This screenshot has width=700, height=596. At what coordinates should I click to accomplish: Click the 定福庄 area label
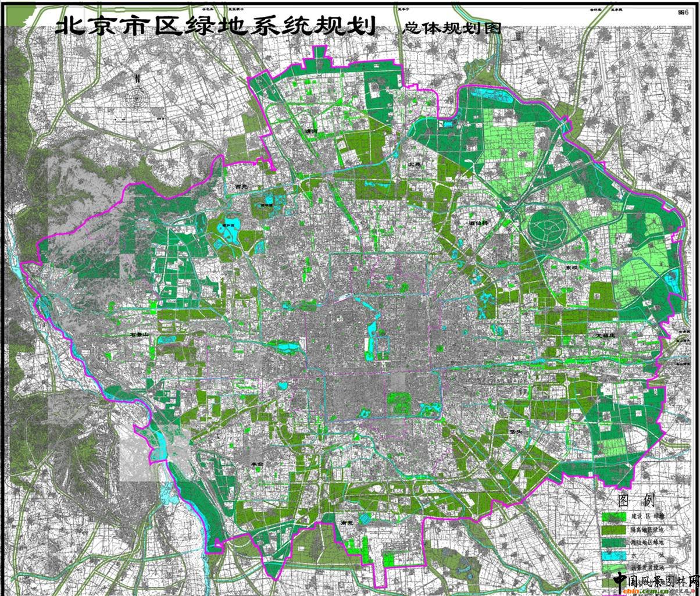pos(608,336)
